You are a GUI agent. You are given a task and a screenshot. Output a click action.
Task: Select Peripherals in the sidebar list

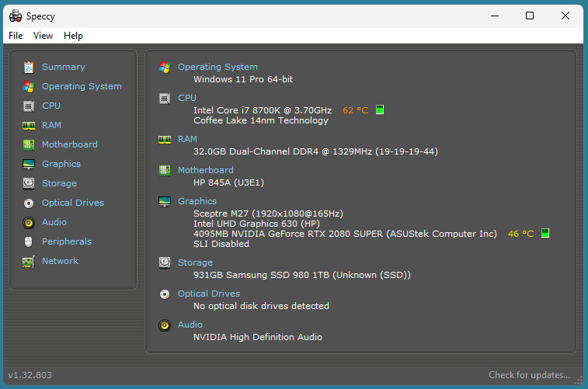67,241
